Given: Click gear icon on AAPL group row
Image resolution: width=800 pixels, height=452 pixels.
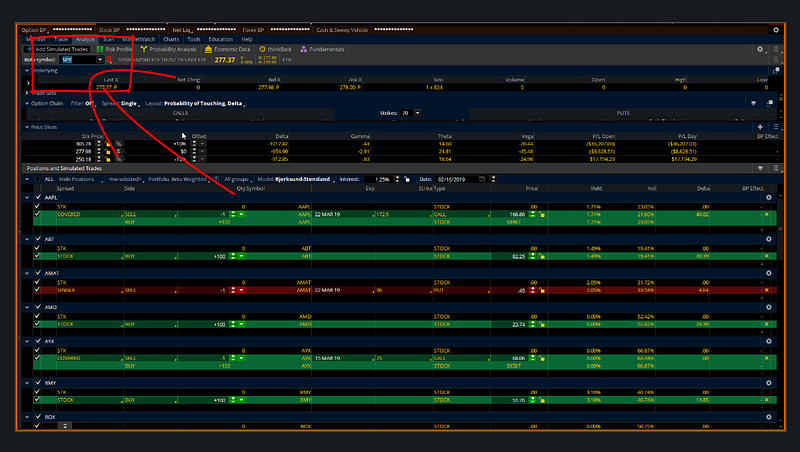Looking at the screenshot, I should click(767, 198).
